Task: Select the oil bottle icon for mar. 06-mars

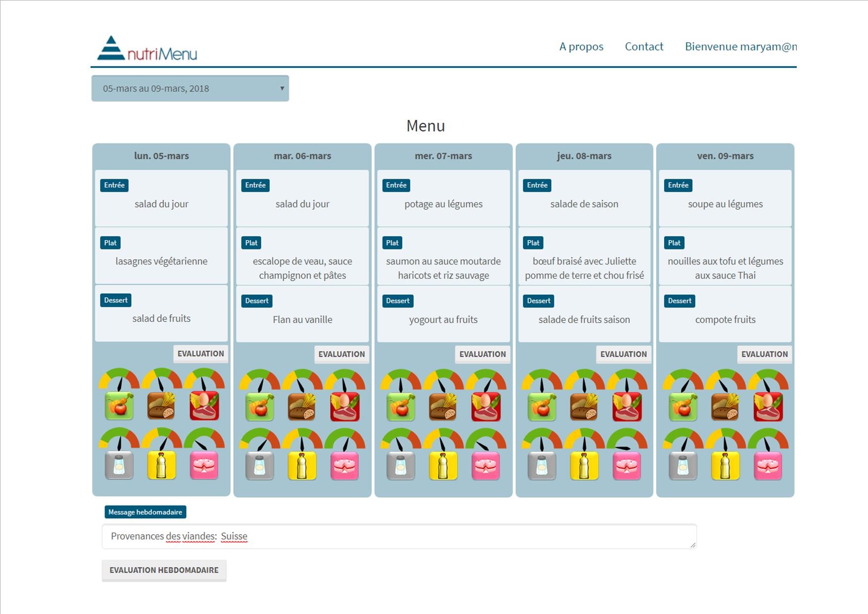Action: tap(302, 466)
